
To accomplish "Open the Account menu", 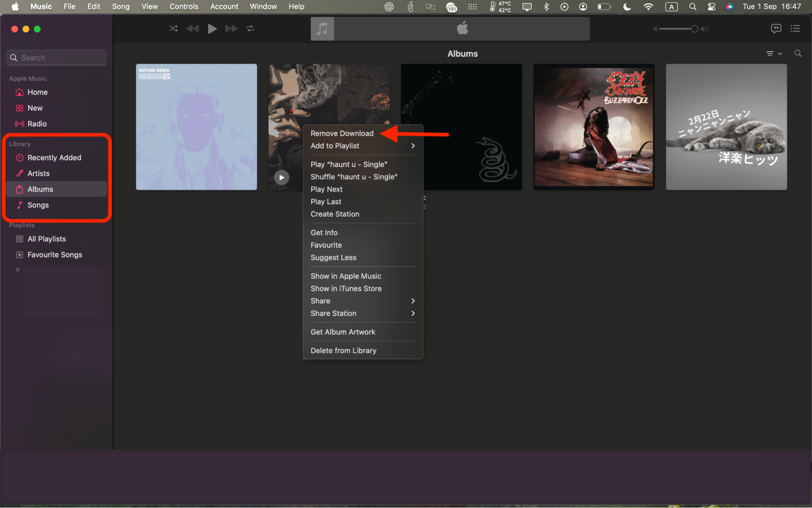I will (x=224, y=7).
